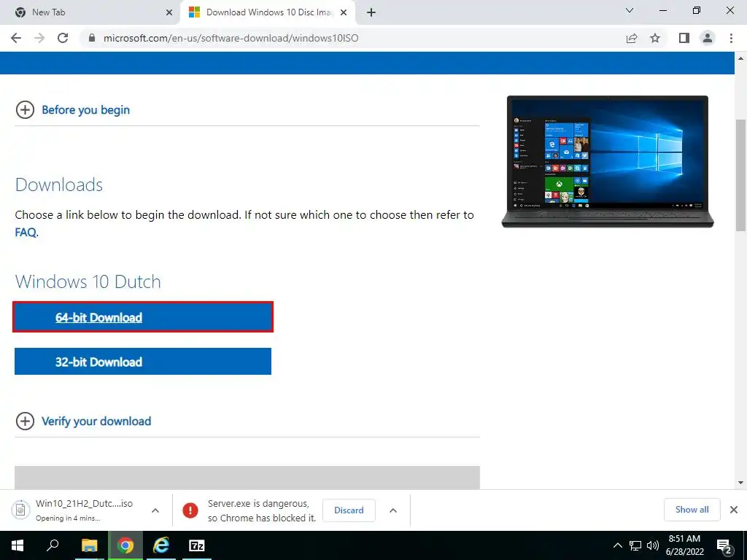Image resolution: width=747 pixels, height=560 pixels.
Task: Click the scrollbar up arrow
Action: coord(741,58)
